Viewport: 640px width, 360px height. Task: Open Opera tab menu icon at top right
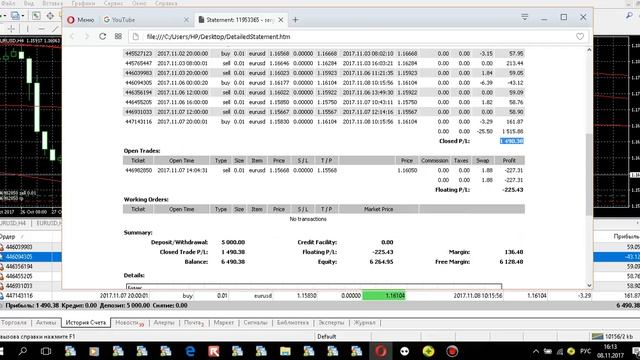[x=524, y=17]
